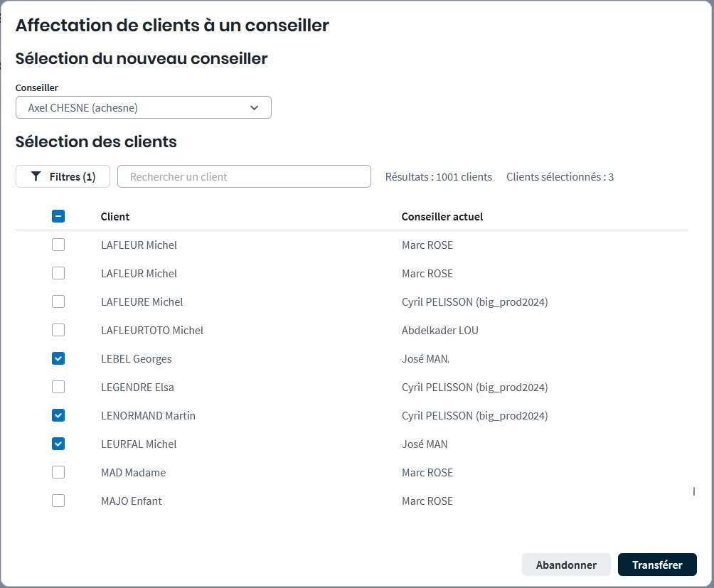Click the Clients sélectionnés : 3 counter
Viewport: 714px width, 588px height.
(x=560, y=177)
